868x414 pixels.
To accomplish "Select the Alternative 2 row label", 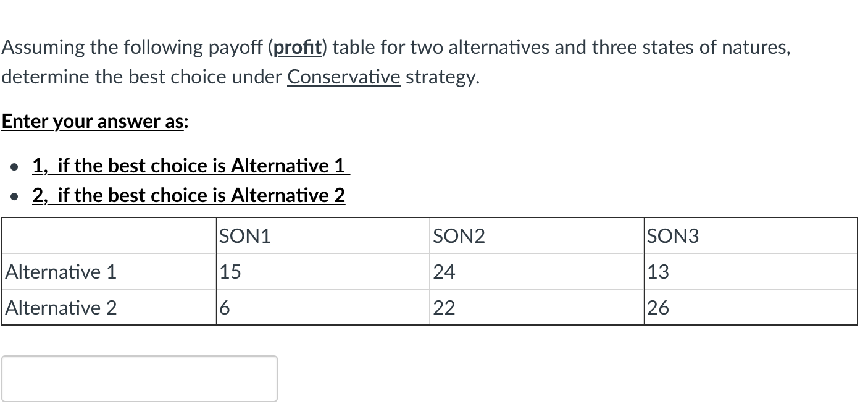I will pyautogui.click(x=61, y=308).
